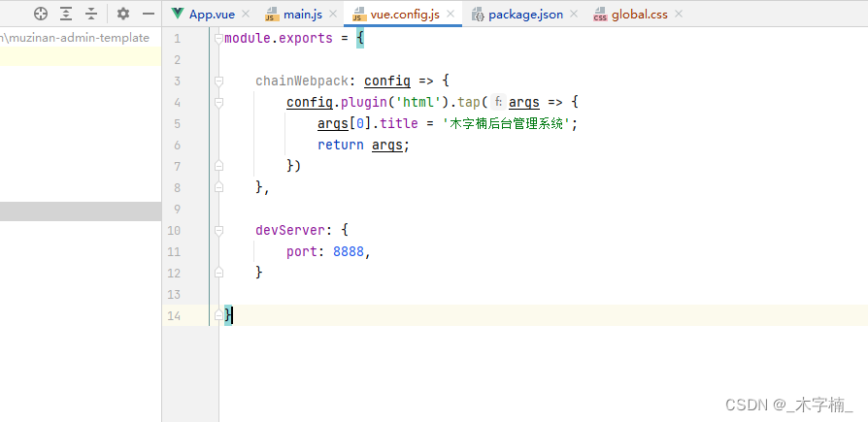This screenshot has width=868, height=422.
Task: Click on 'tap' method call
Action: [468, 103]
